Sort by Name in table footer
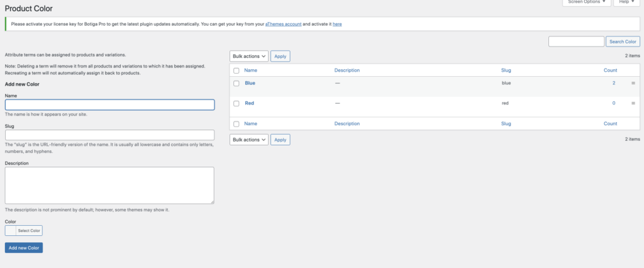The height and width of the screenshot is (268, 644). tap(250, 123)
